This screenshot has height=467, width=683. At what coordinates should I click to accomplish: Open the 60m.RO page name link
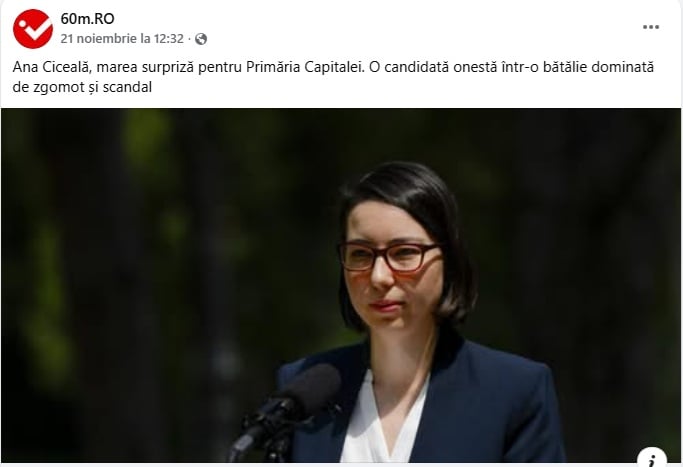point(88,19)
